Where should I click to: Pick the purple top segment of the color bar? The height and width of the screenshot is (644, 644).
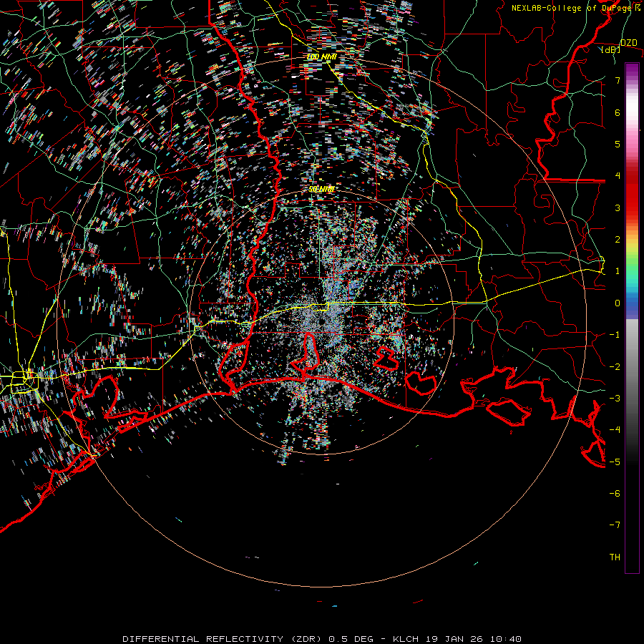click(632, 69)
